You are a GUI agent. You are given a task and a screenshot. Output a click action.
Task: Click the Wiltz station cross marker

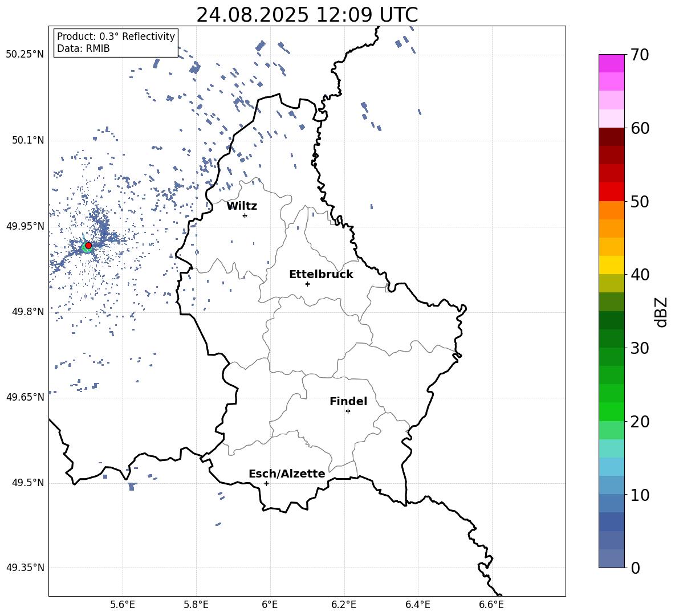pos(245,215)
